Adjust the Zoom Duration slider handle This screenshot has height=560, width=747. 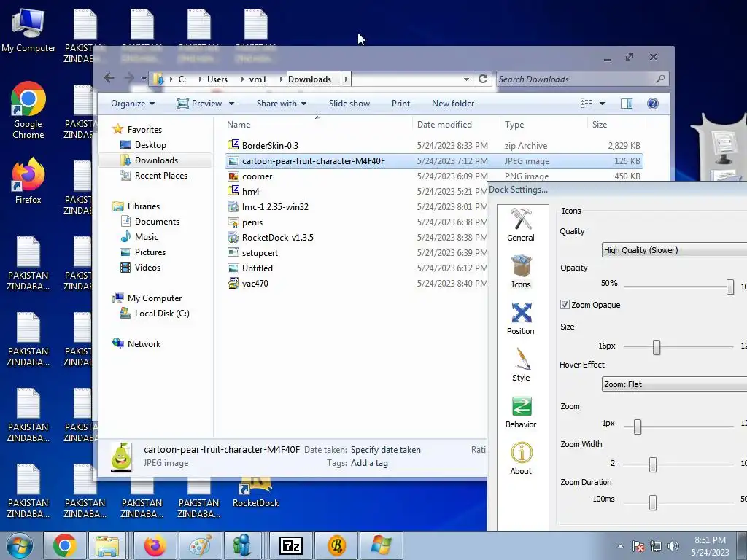653,502
